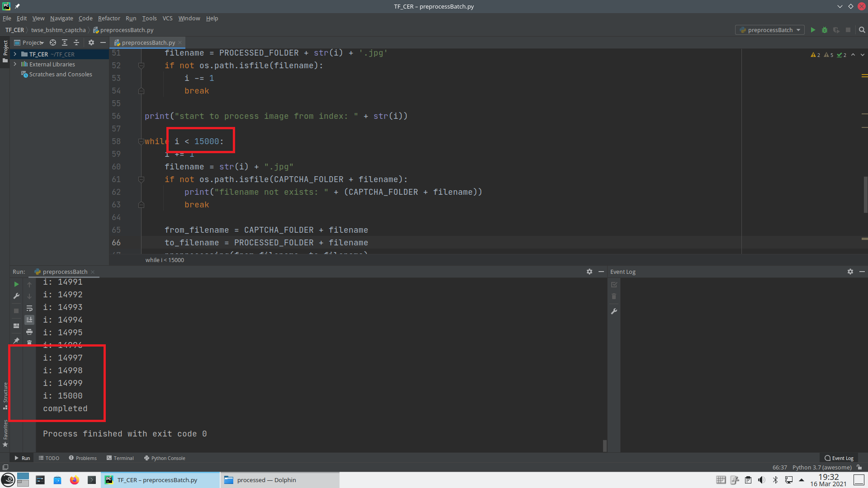Open Favorites tool window side tab
The width and height of the screenshot is (868, 488).
point(5,433)
